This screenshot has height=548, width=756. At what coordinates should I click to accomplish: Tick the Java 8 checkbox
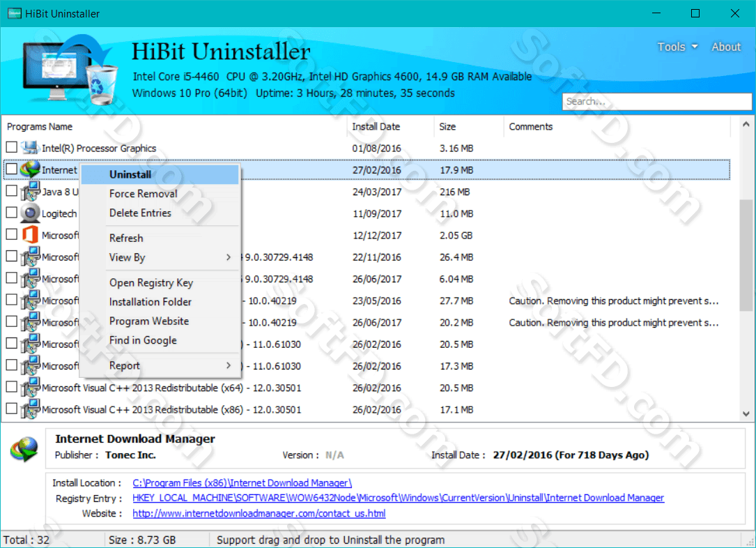(12, 190)
